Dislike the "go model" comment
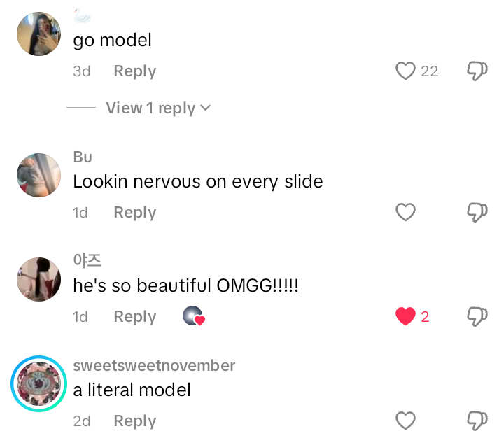The height and width of the screenshot is (445, 504). 477,71
